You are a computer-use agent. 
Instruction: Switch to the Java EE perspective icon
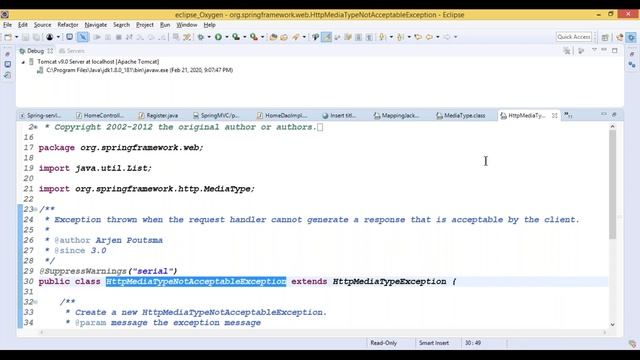[620, 37]
